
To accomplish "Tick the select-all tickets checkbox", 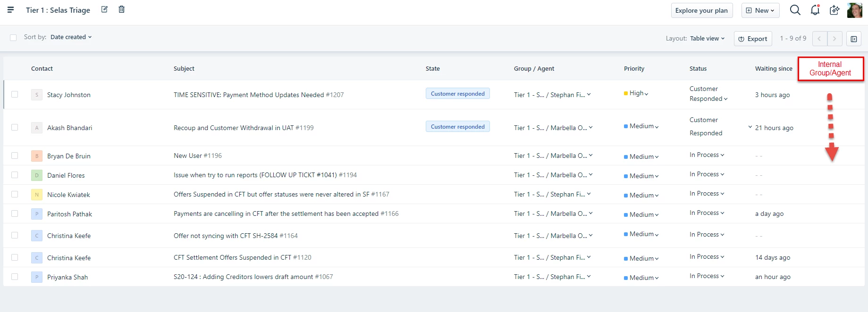I will [x=13, y=38].
